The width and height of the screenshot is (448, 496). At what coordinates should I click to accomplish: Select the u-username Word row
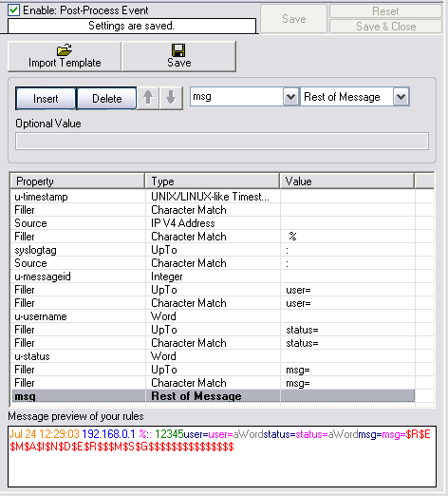tap(214, 316)
